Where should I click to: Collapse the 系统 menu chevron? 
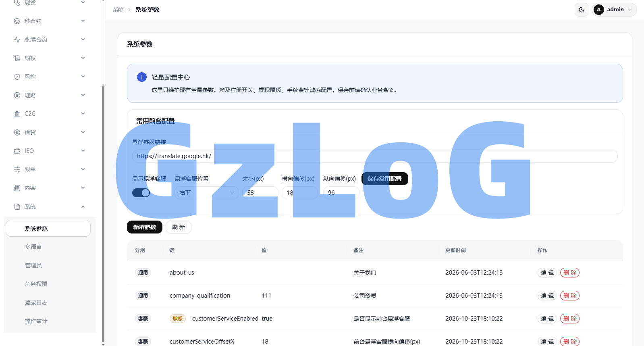tap(83, 206)
